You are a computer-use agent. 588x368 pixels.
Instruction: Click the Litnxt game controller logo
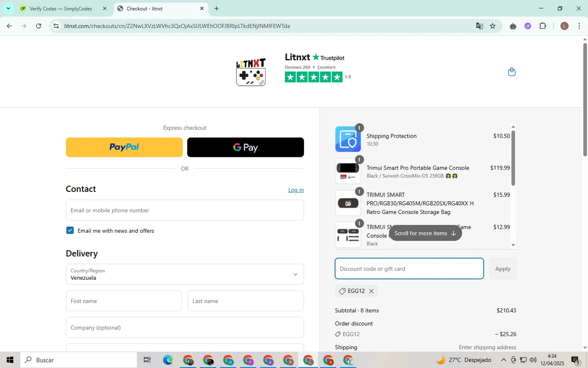click(251, 72)
